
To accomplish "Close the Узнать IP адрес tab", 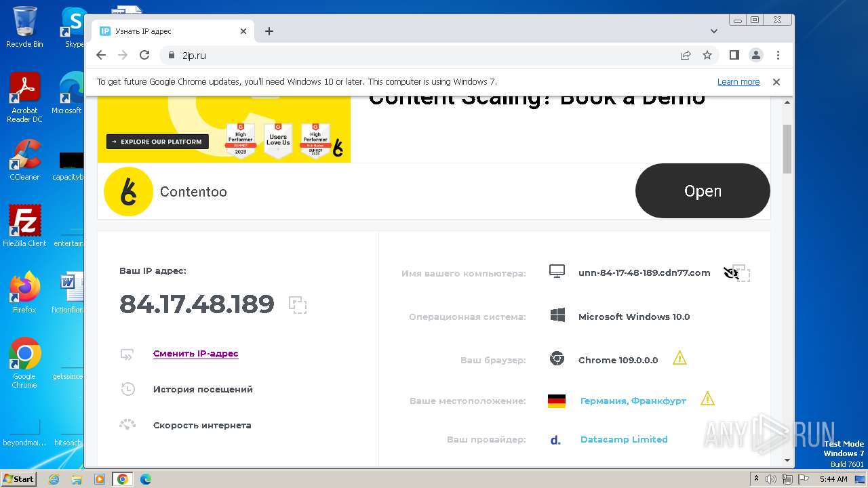I will click(x=243, y=31).
